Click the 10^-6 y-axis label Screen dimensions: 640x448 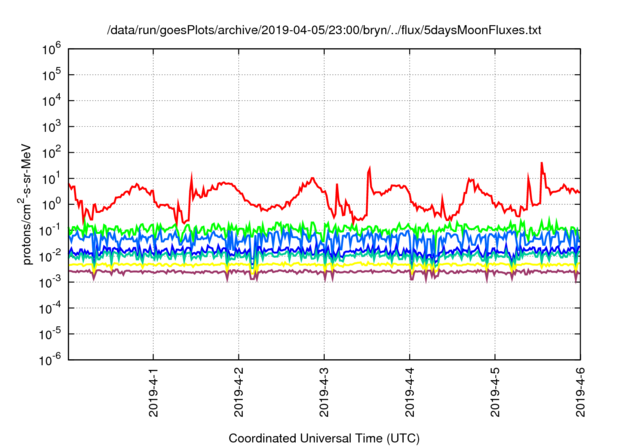pos(51,360)
